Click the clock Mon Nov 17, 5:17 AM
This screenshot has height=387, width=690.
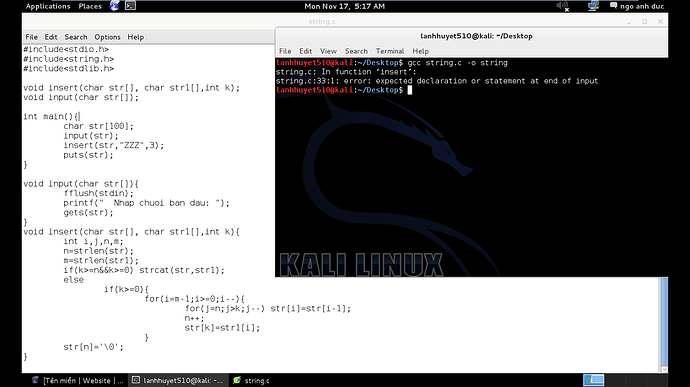(345, 6)
